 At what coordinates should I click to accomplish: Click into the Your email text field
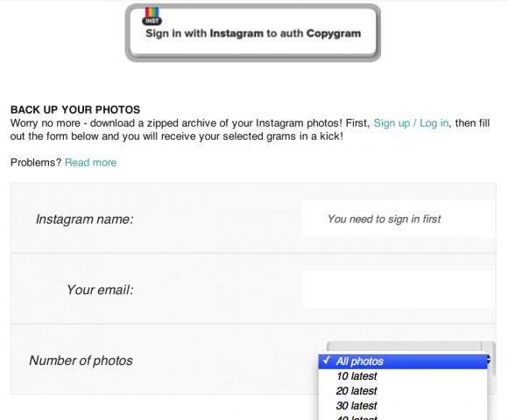[399, 290]
